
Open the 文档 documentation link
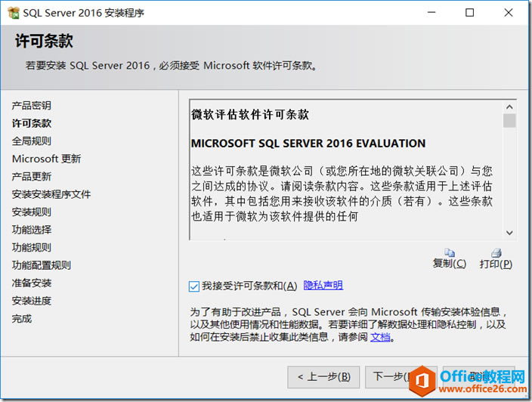click(380, 337)
